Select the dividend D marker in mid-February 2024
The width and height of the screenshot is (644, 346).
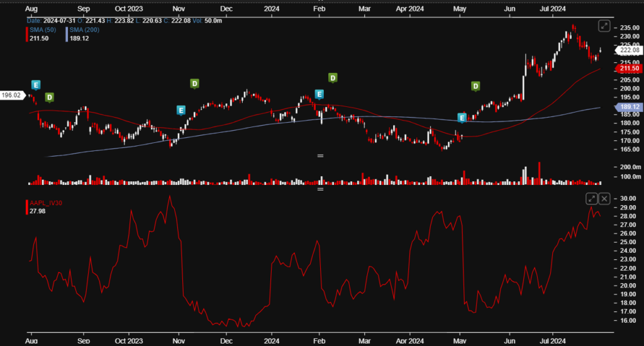[x=333, y=78]
